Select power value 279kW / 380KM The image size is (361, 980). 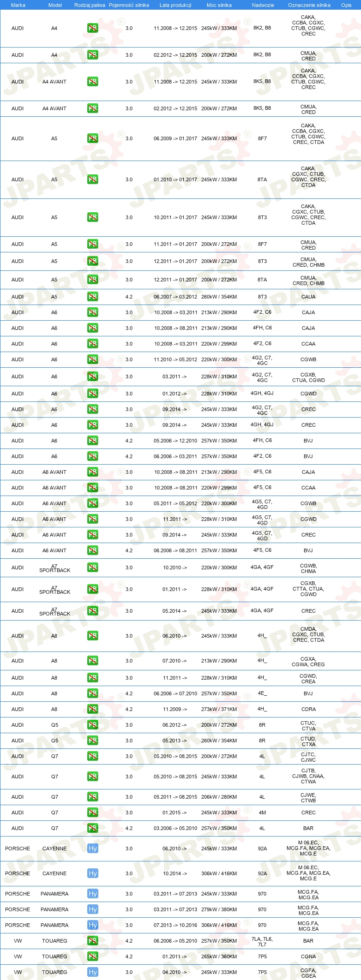point(219,909)
